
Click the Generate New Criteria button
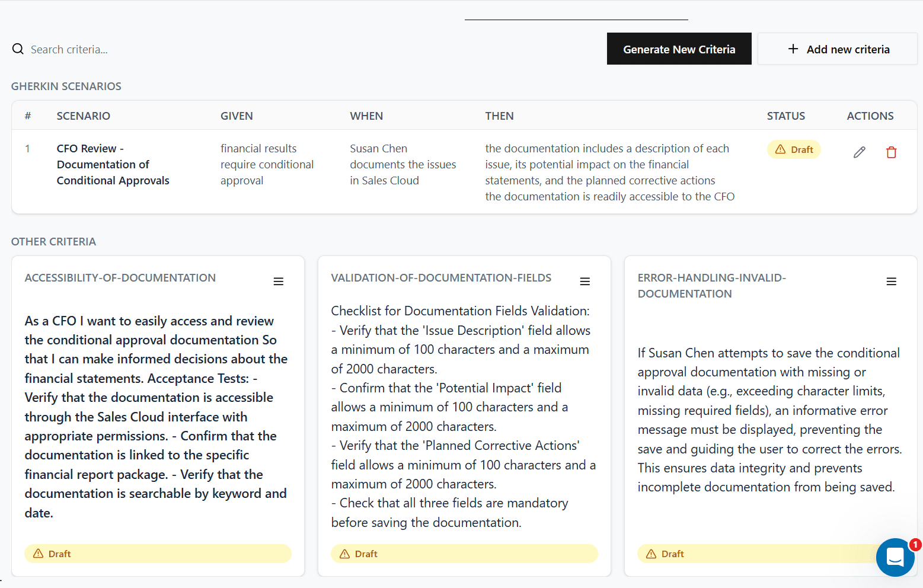point(679,49)
